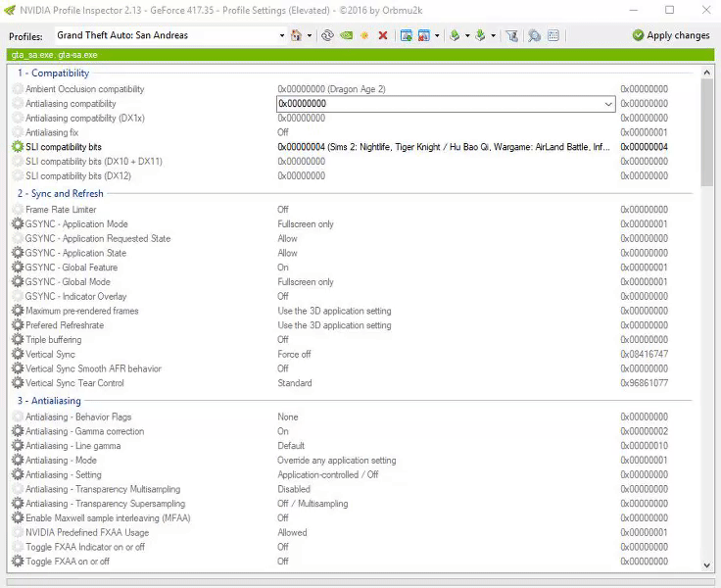The width and height of the screenshot is (721, 588).
Task: Click gear icon beside GSYNC - Global Mode
Action: (18, 282)
